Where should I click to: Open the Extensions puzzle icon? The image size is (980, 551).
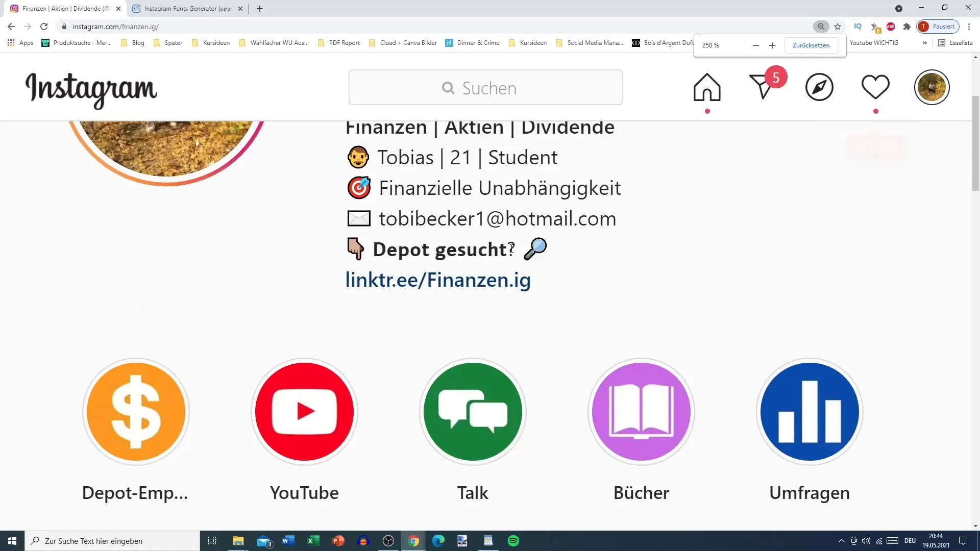[907, 27]
